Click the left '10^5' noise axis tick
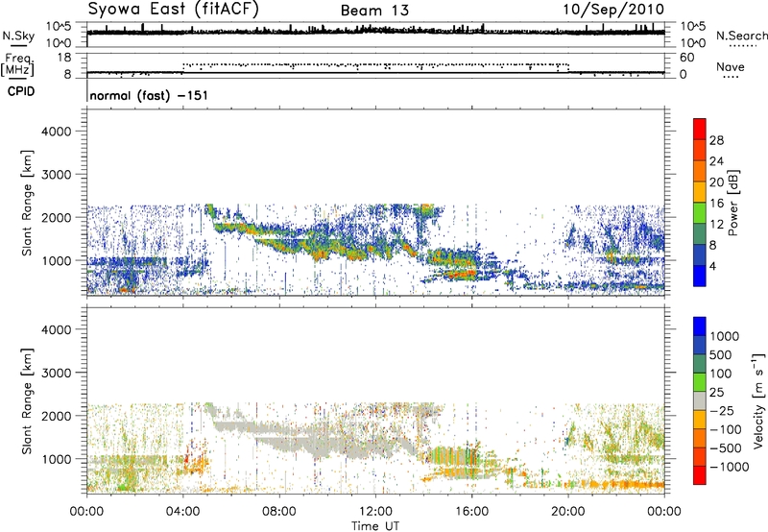The width and height of the screenshot is (768, 532). (59, 26)
